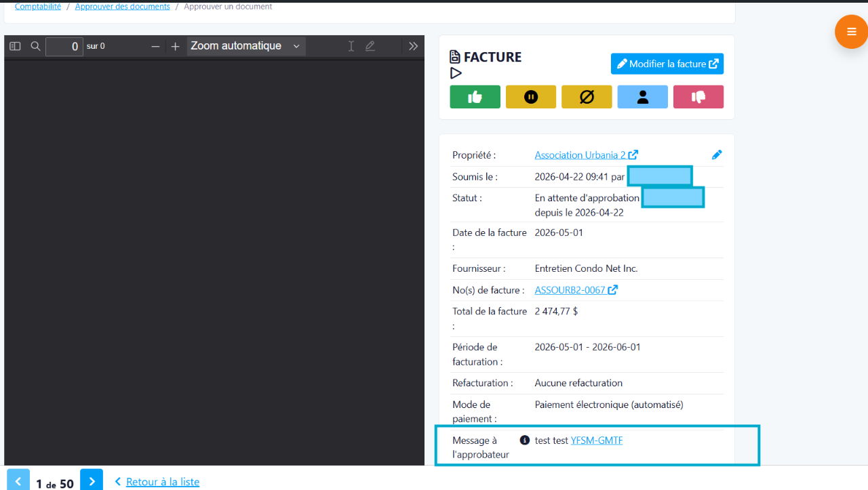Click the yellow void (Ø) button
Viewport: 868px width, 490px height.
pos(587,97)
